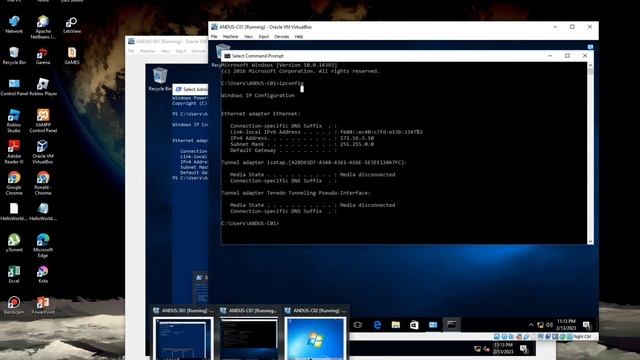
Task: Open File Explorer from the guest taskbar
Action: [396, 325]
